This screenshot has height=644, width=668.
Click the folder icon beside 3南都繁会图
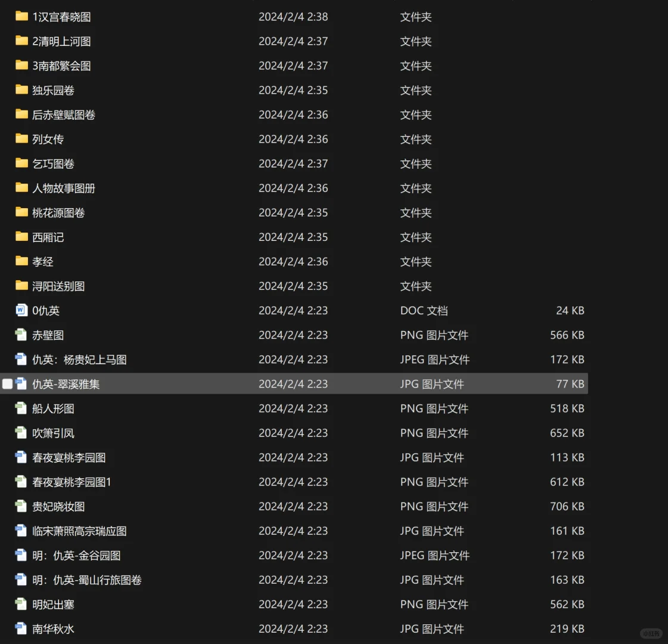[x=21, y=65]
